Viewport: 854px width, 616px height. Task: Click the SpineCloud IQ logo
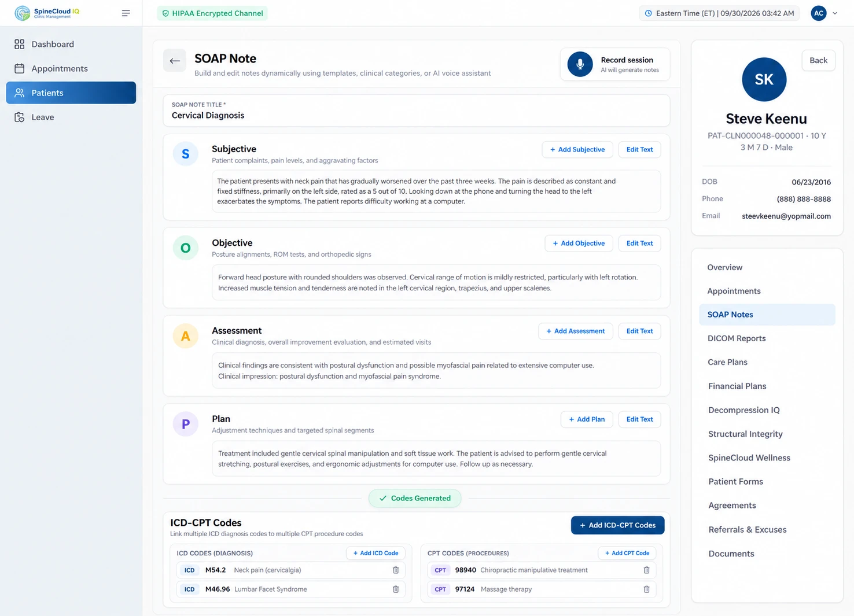click(x=47, y=13)
